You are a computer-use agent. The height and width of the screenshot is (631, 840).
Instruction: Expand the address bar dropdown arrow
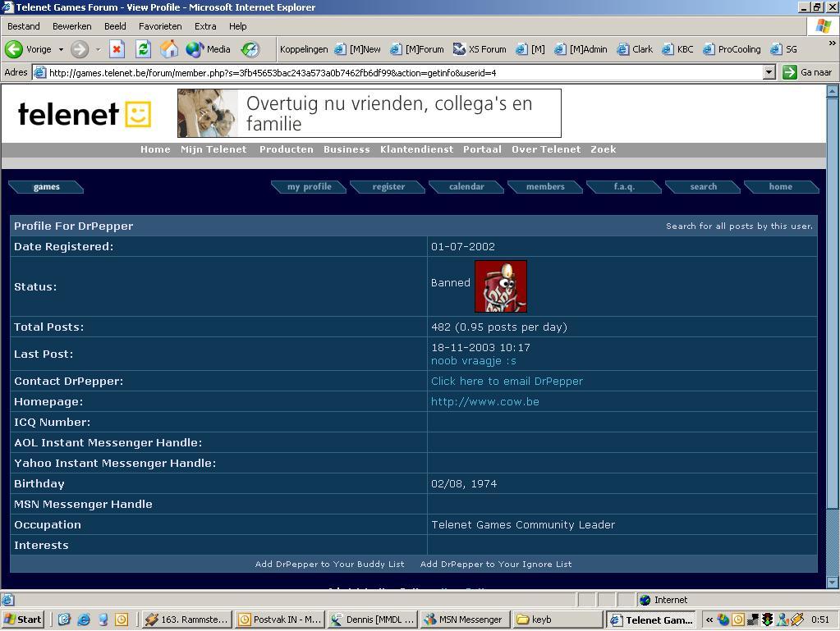pos(769,72)
